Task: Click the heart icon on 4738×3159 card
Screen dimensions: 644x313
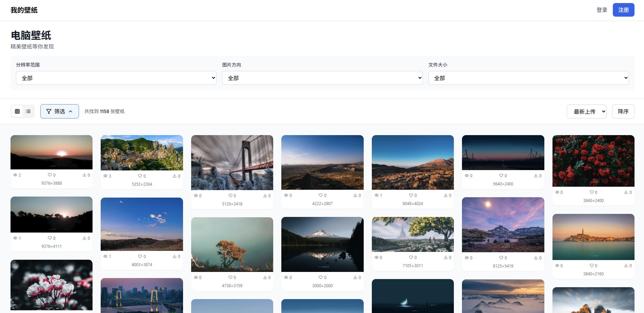Action: [x=230, y=277]
